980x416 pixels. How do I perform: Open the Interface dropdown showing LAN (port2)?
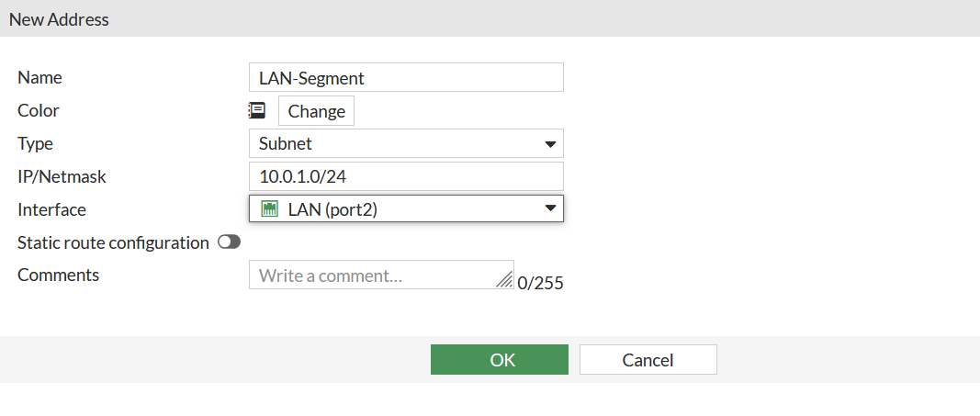[406, 208]
